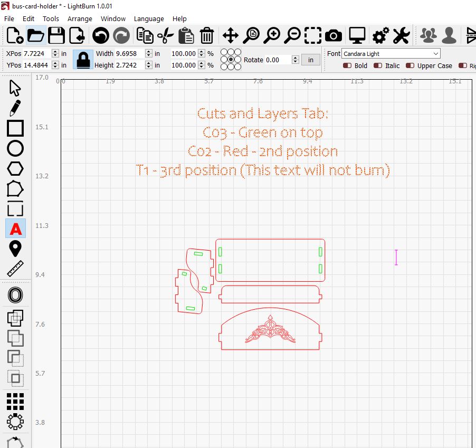The width and height of the screenshot is (476, 448).
Task: Toggle the Bold switch
Action: click(x=347, y=65)
